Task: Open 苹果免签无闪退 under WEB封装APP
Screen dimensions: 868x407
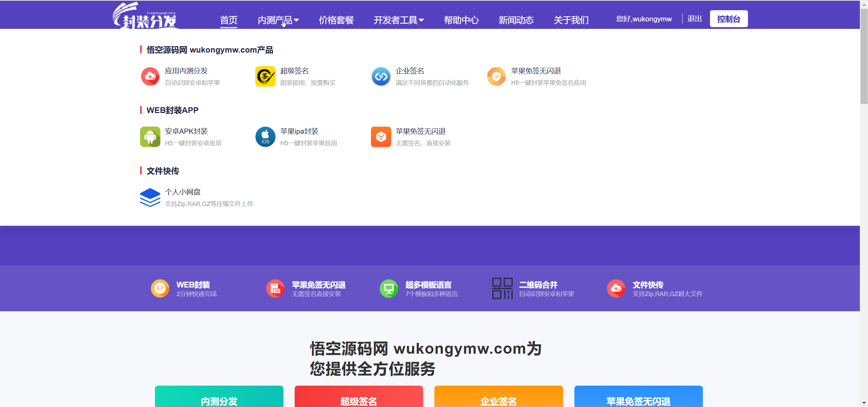Action: point(421,131)
